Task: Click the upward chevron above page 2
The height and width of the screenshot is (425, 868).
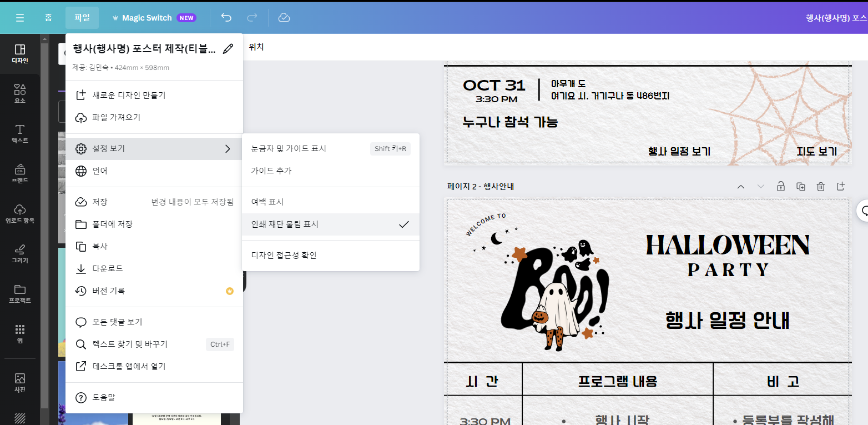Action: (x=740, y=187)
